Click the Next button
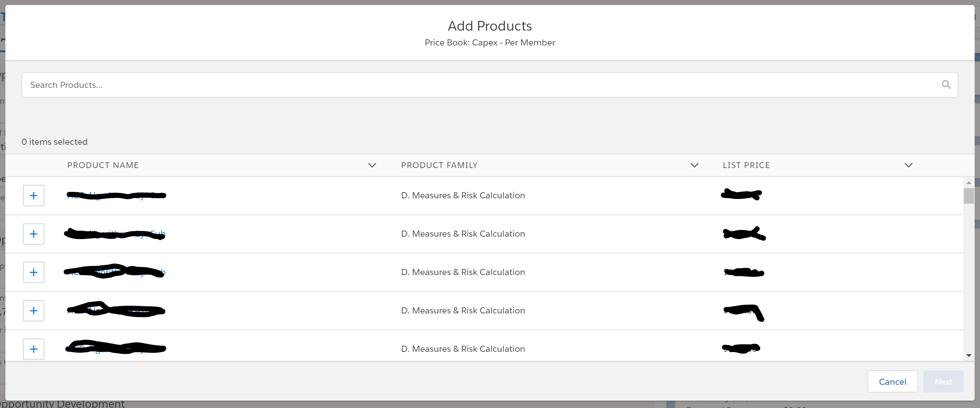Screen dimensions: 980x408 point(943,381)
